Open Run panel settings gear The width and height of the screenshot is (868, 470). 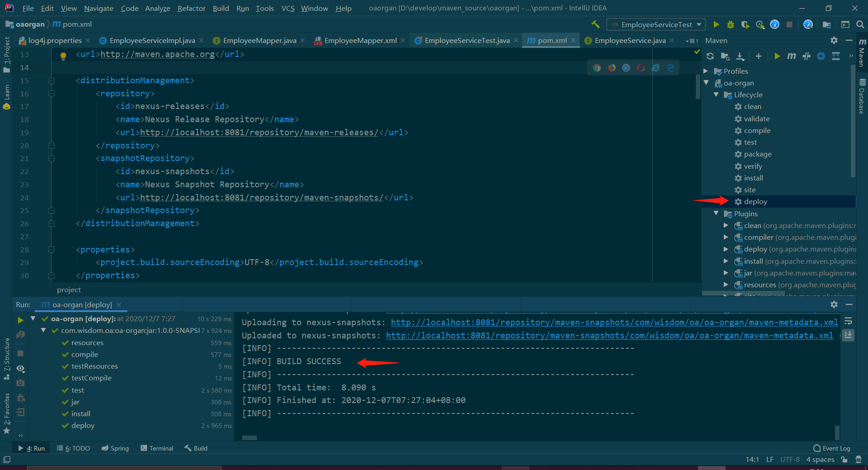834,304
